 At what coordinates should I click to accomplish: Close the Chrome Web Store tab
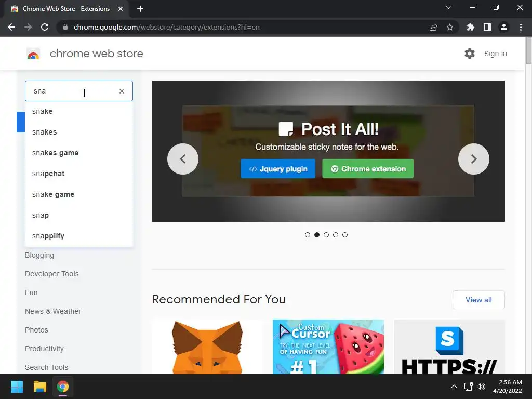tap(121, 9)
